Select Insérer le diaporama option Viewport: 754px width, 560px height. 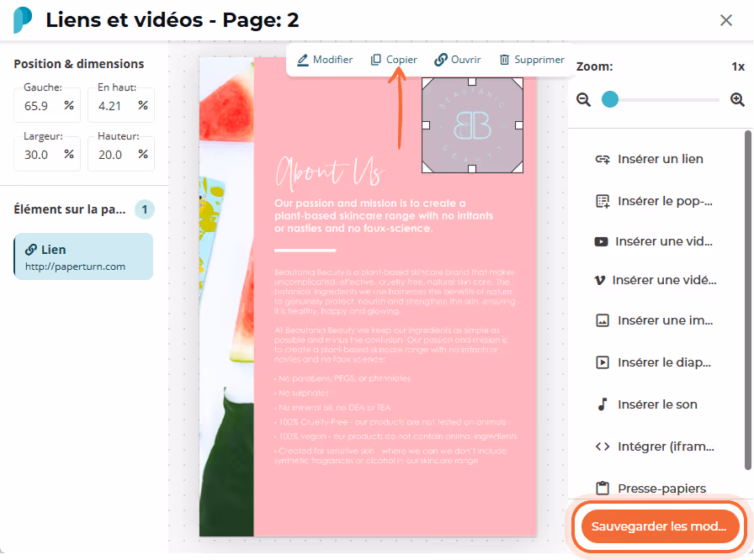point(656,362)
